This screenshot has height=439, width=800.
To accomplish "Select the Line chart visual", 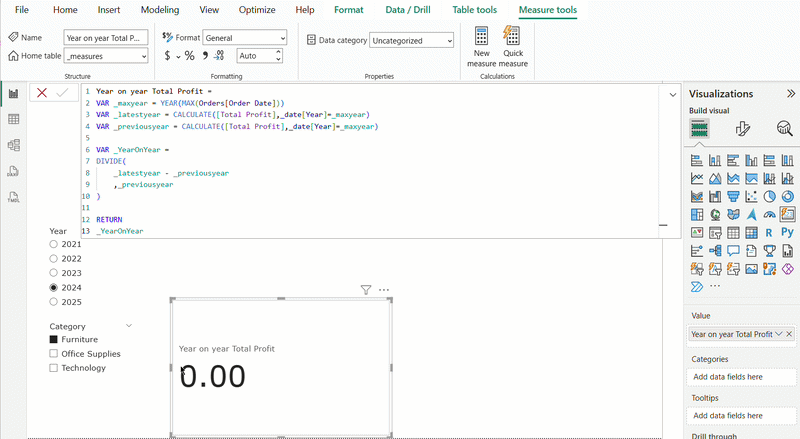I will (697, 179).
